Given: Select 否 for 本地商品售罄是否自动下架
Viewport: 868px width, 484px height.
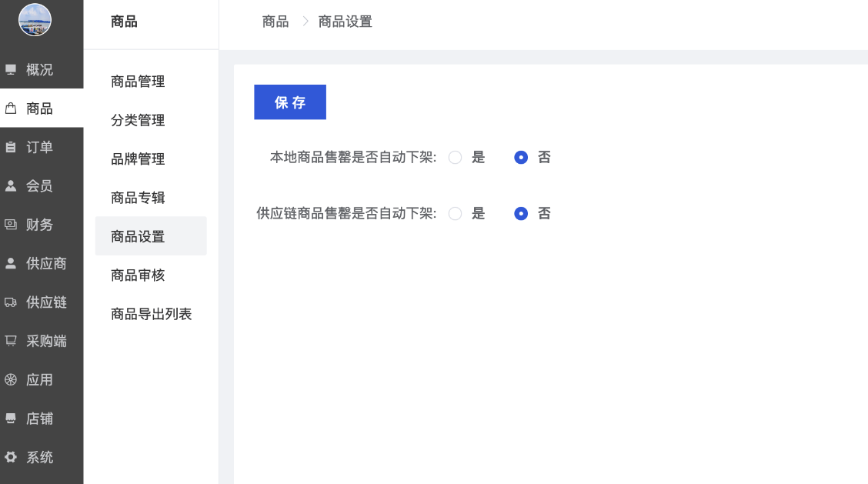Looking at the screenshot, I should click(x=521, y=158).
